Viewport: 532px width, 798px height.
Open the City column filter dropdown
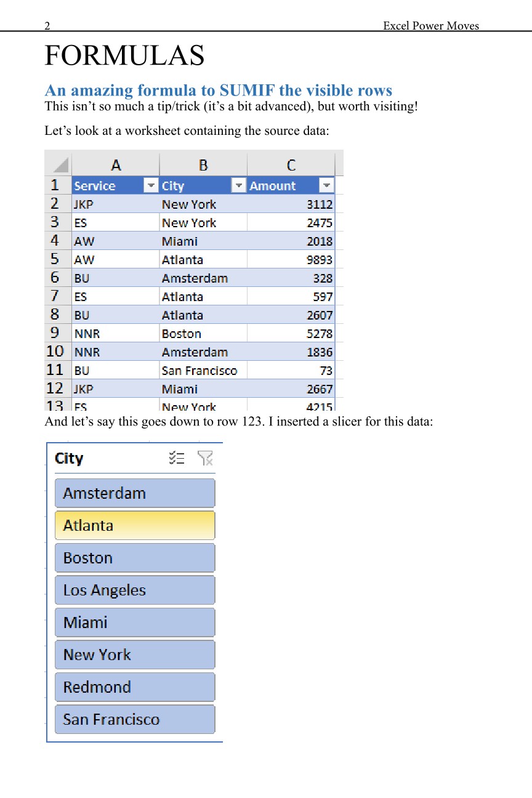point(238,186)
